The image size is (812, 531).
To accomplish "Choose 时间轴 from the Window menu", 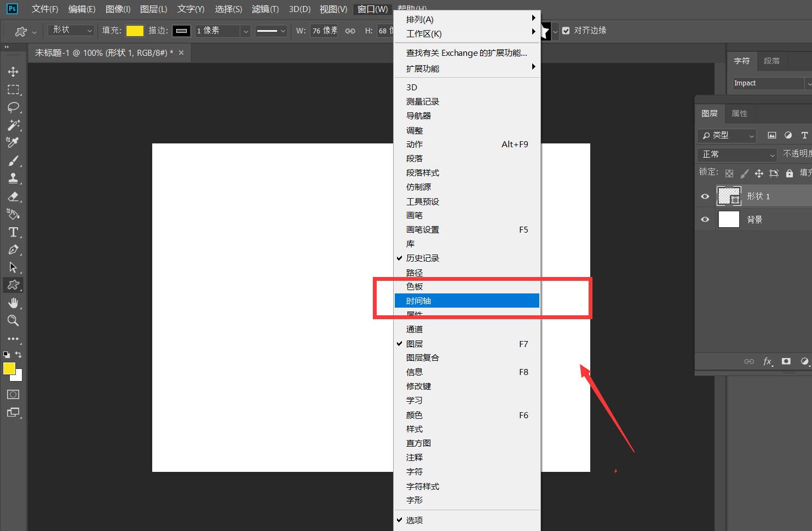I will 467,301.
